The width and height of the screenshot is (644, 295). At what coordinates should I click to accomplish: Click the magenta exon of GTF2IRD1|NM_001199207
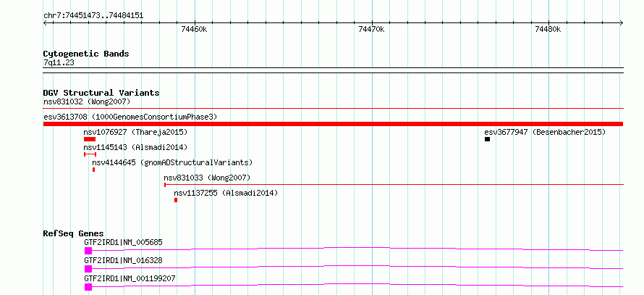click(88, 287)
